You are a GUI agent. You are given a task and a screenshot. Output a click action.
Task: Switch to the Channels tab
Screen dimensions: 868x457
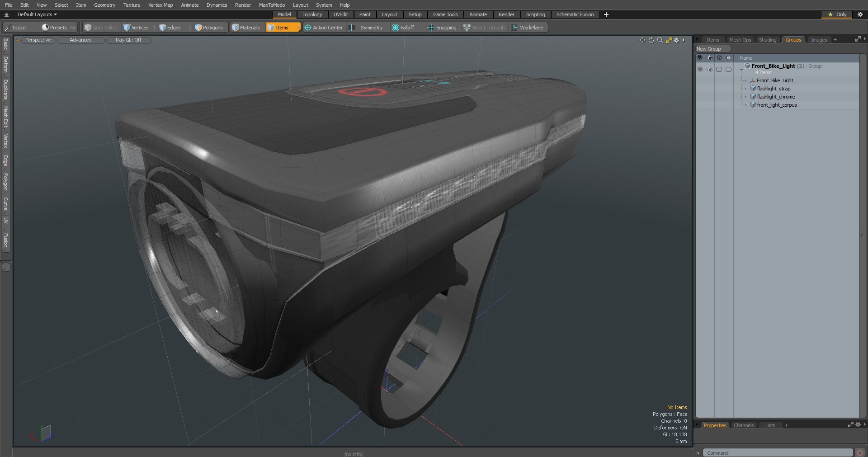744,425
